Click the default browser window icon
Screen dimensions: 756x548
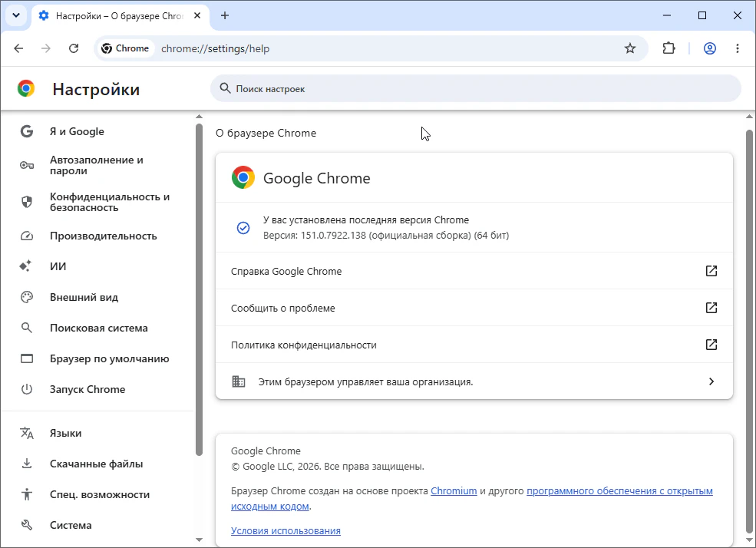click(x=27, y=358)
